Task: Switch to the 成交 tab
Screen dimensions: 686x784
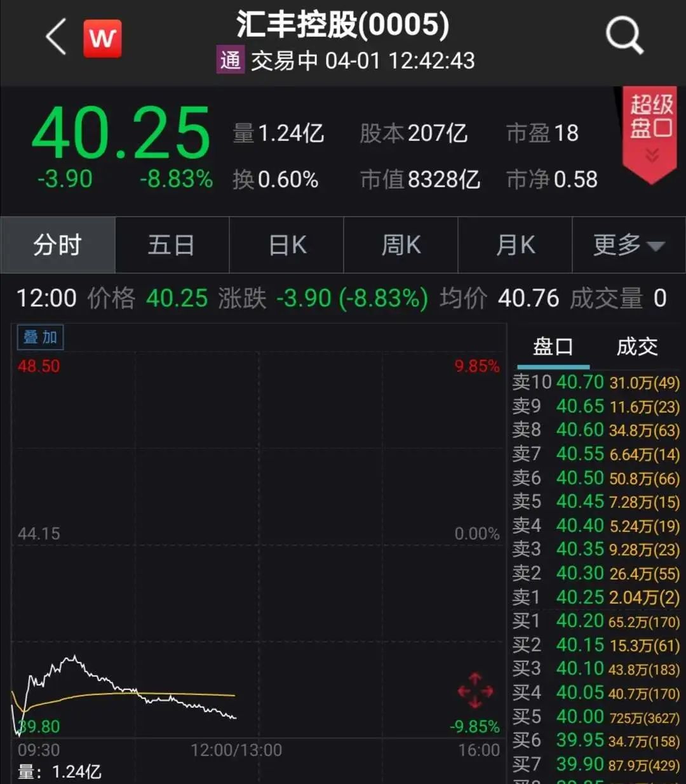Action: pos(637,347)
